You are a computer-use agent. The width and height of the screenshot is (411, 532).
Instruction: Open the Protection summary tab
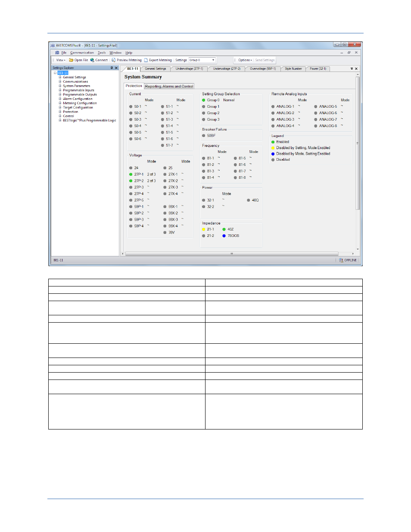coord(134,86)
